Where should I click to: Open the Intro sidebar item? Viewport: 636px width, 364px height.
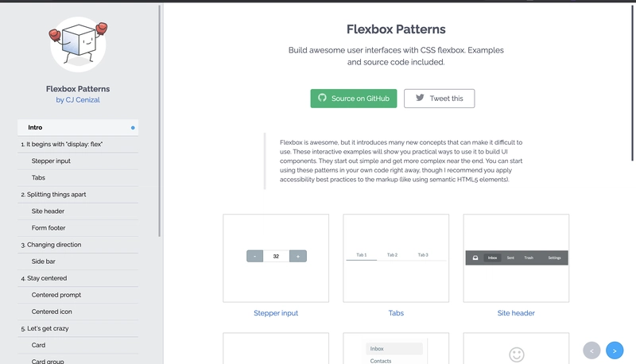(x=78, y=127)
